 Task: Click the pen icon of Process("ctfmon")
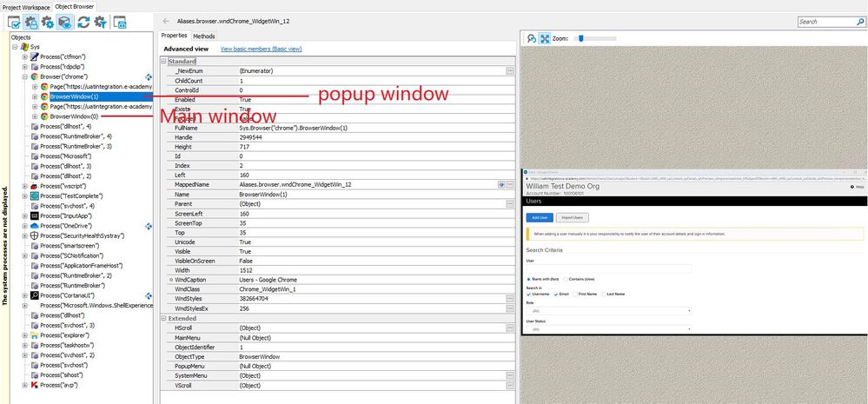click(35, 57)
